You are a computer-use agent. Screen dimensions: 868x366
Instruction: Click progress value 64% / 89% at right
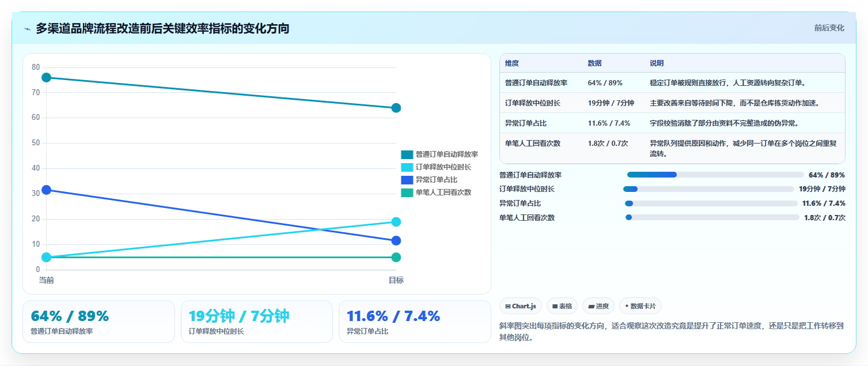coord(827,175)
